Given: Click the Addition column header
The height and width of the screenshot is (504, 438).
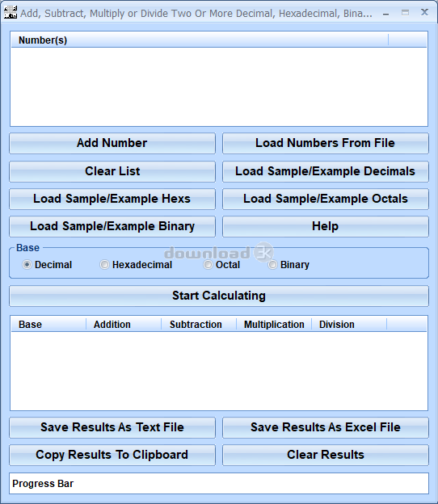Looking at the screenshot, I should [x=124, y=325].
